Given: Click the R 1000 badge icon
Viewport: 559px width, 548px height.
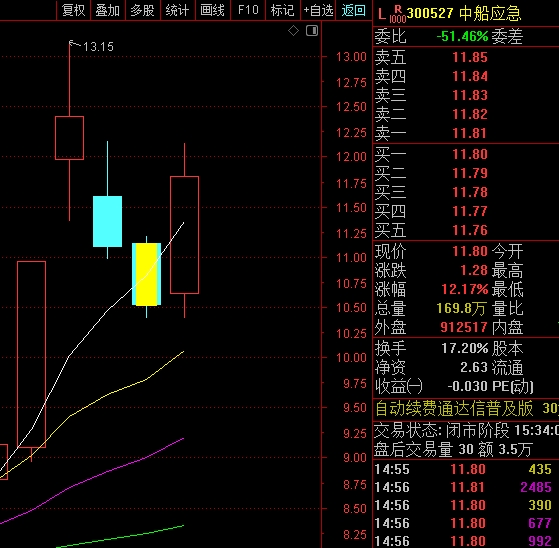Looking at the screenshot, I should 398,14.
